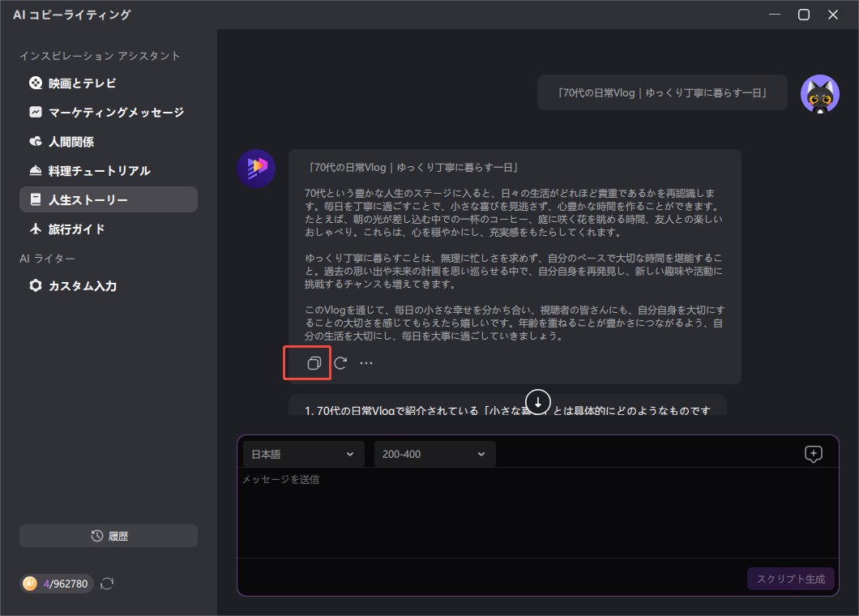Viewport: 859px width, 616px height.
Task: Select the 人間関係 category icon
Action: click(x=35, y=141)
